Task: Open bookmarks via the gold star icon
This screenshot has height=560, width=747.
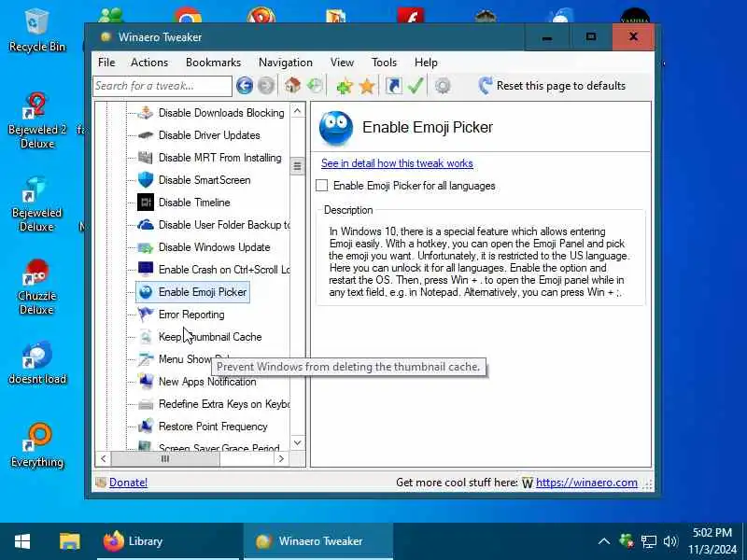Action: coord(367,86)
